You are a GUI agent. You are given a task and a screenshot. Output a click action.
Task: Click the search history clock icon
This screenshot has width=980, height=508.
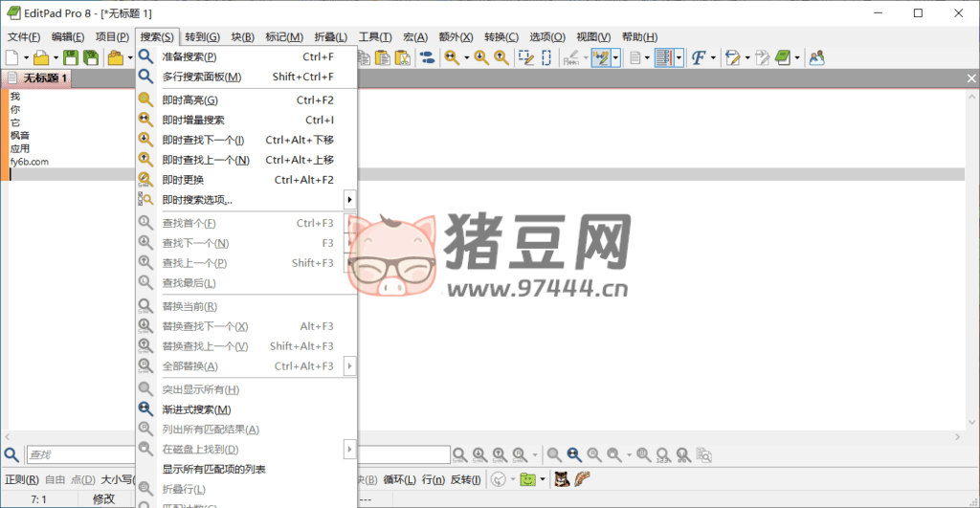pos(498,480)
